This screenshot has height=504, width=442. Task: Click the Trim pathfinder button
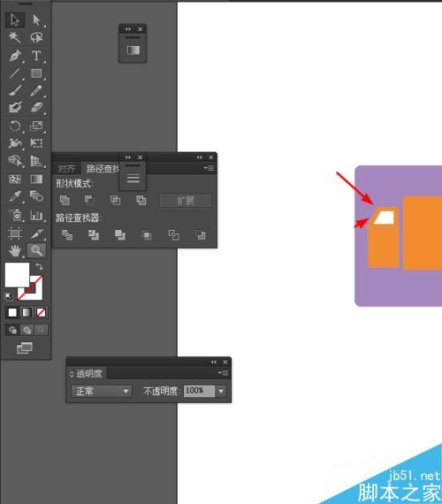pyautogui.click(x=94, y=235)
